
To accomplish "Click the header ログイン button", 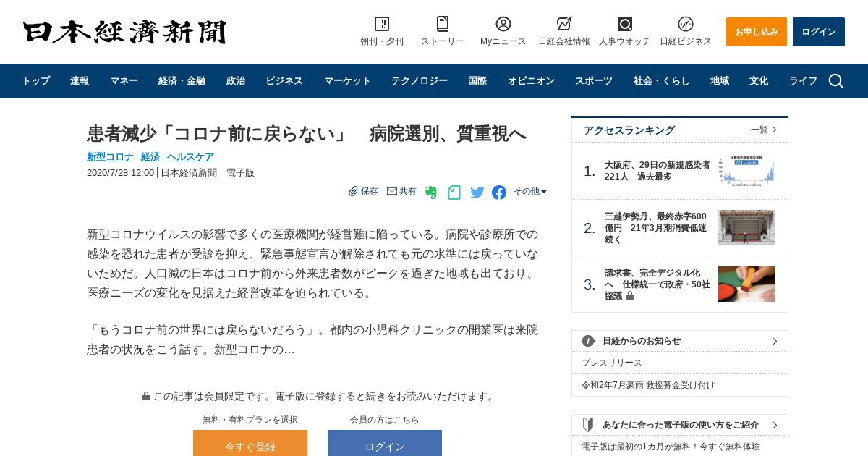I will (x=819, y=32).
